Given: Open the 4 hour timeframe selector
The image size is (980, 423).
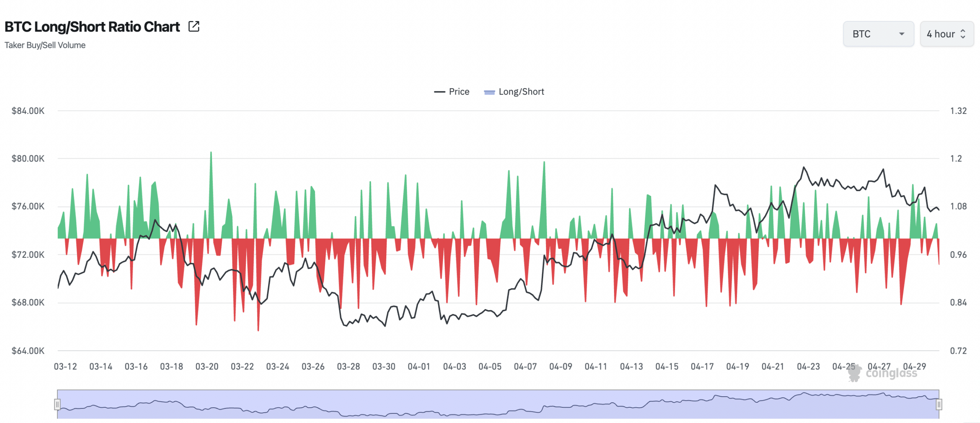Looking at the screenshot, I should (x=946, y=34).
